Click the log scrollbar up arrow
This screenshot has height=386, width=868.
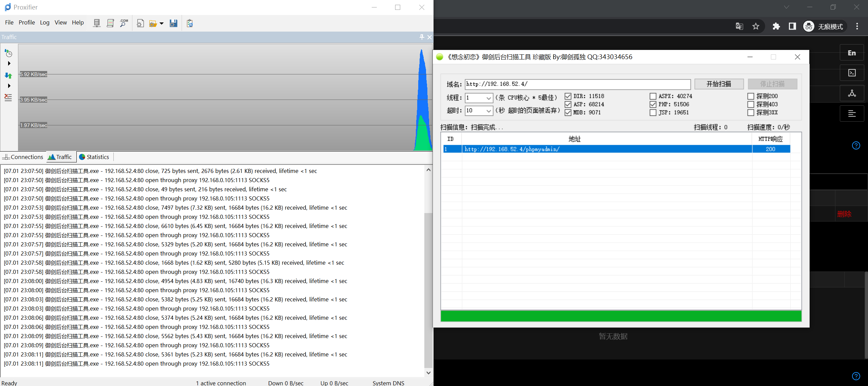click(x=428, y=170)
